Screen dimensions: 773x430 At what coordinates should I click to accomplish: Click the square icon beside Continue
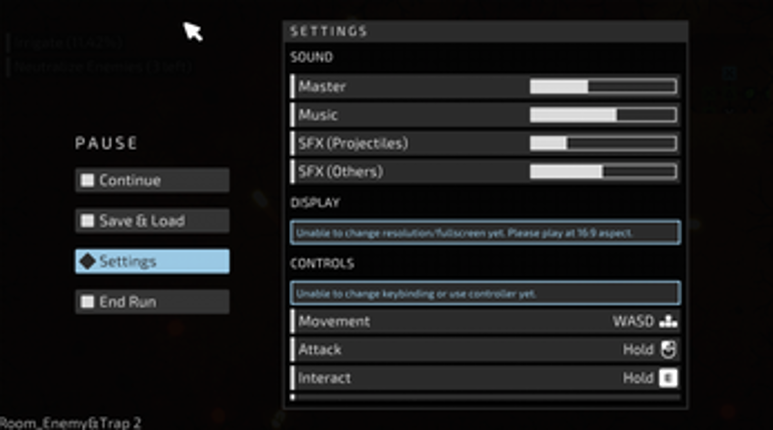point(87,180)
